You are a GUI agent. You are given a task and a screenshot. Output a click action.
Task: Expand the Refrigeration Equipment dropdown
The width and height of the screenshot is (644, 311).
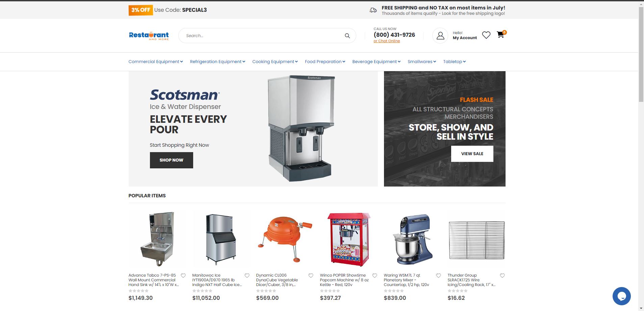(x=217, y=61)
